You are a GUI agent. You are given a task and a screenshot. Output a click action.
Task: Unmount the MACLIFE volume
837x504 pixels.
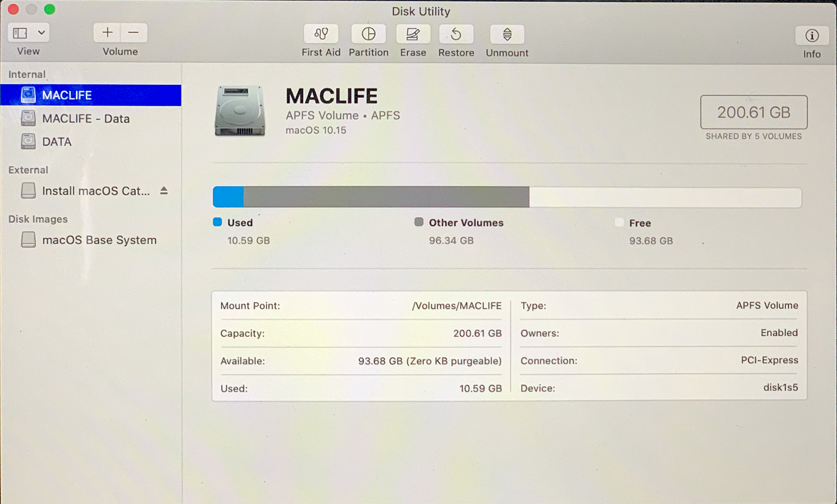[x=507, y=39]
